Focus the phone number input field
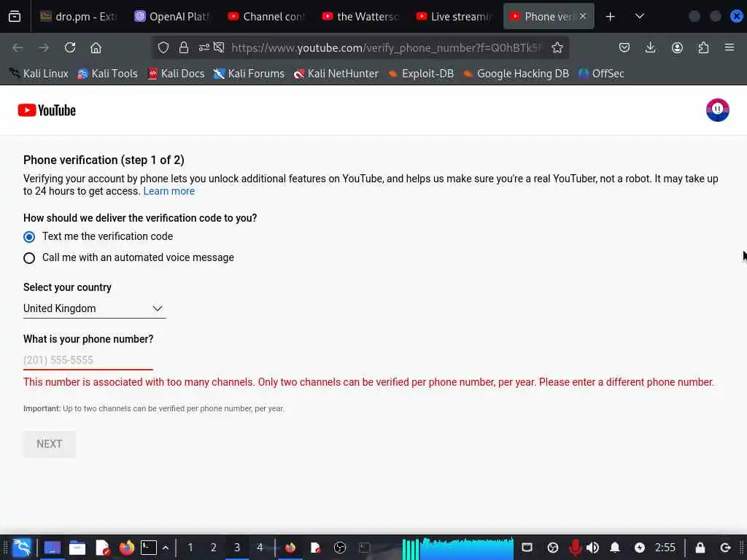The width and height of the screenshot is (747, 560). point(88,360)
